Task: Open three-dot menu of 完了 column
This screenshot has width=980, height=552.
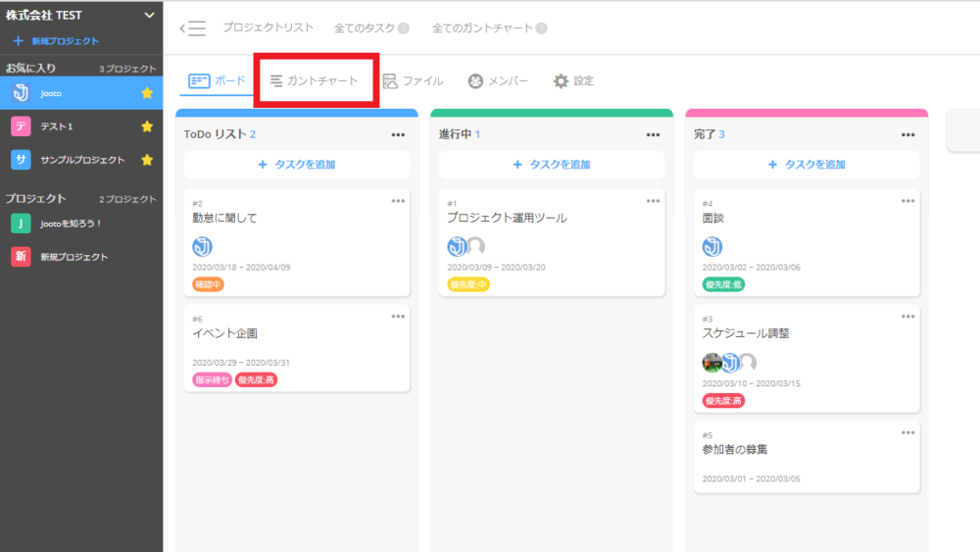Action: click(x=907, y=134)
